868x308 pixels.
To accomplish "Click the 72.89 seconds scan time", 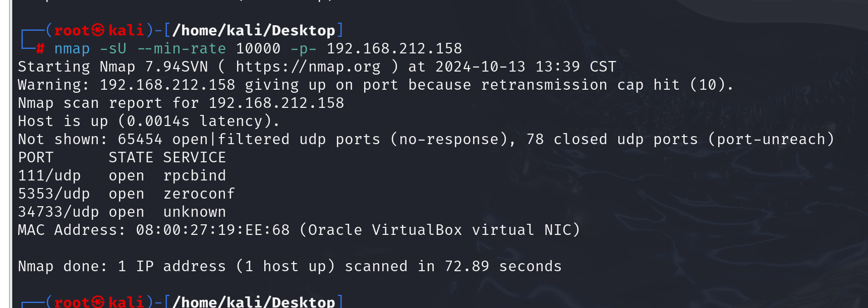I will pyautogui.click(x=503, y=266).
